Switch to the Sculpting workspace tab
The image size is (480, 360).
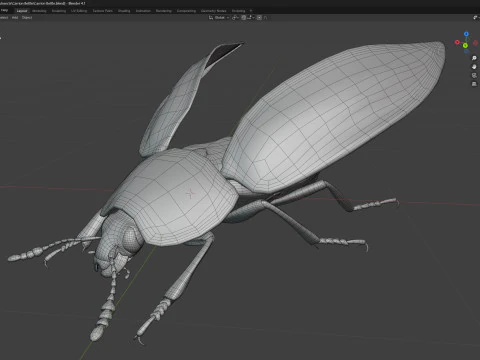(59, 11)
